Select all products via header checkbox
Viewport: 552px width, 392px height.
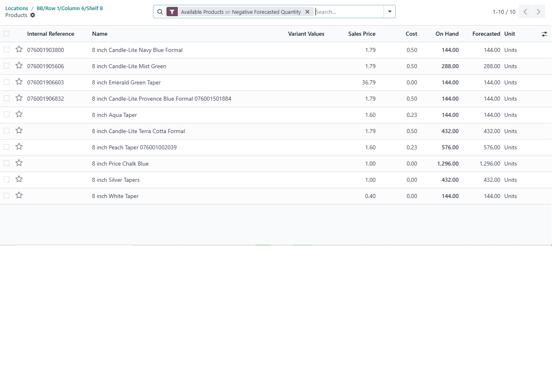point(6,34)
